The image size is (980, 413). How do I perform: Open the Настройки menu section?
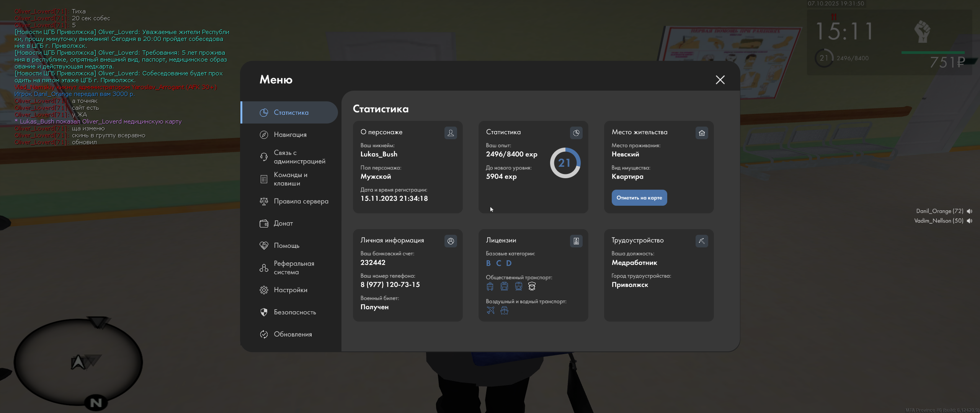[290, 290]
